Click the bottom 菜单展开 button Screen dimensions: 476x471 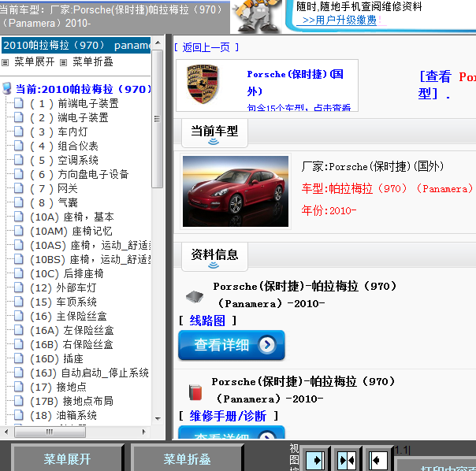[67, 458]
